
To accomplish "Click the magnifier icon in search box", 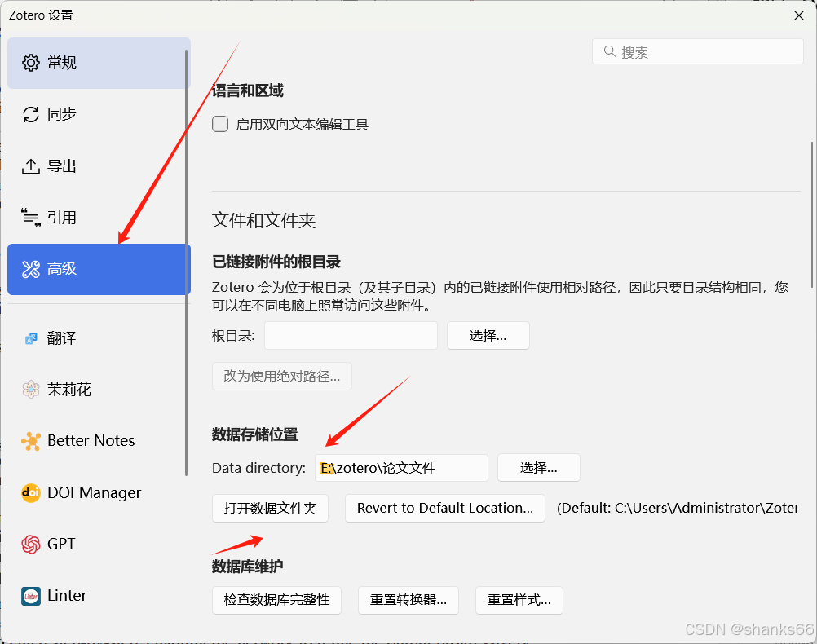I will pos(610,51).
